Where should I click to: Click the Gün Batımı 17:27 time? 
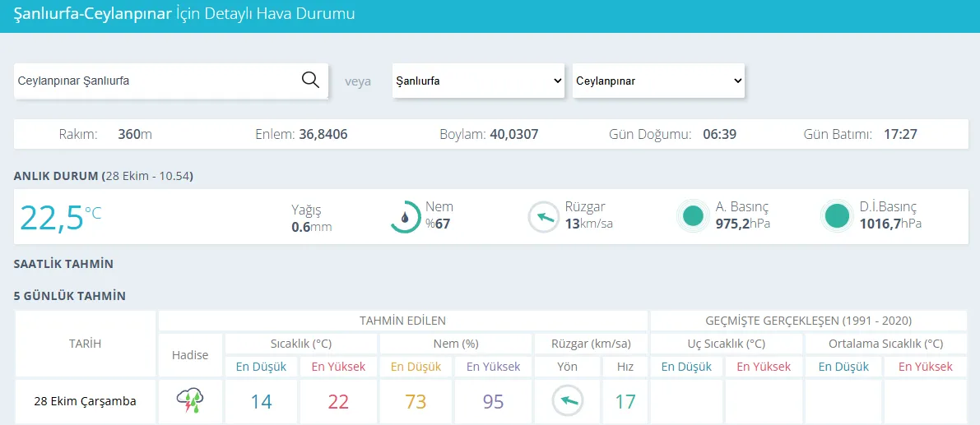click(901, 134)
